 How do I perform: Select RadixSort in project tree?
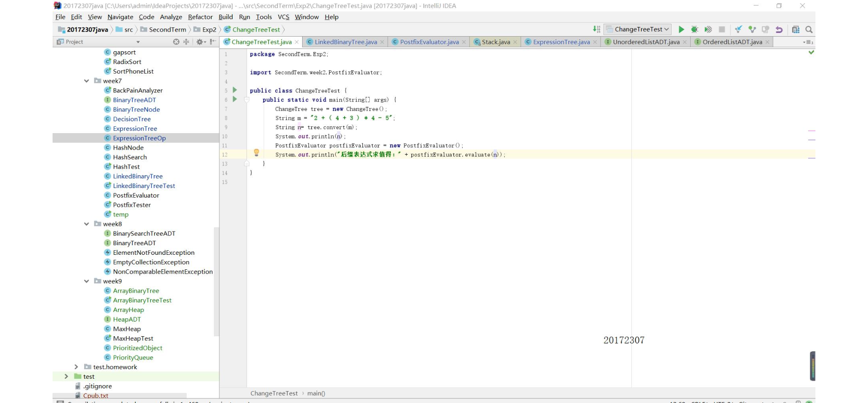coord(127,62)
